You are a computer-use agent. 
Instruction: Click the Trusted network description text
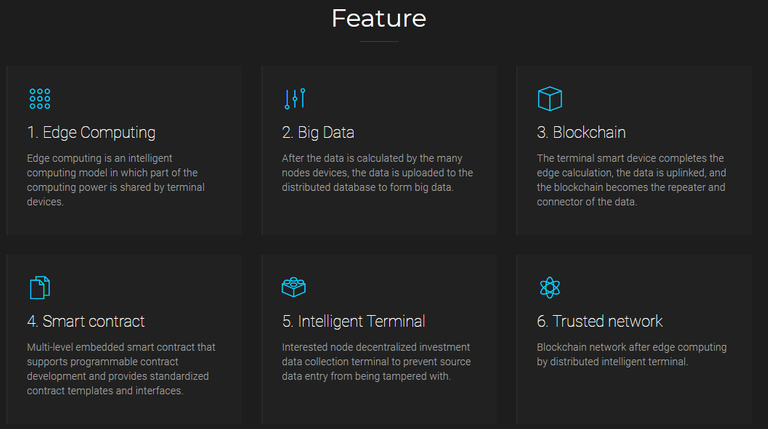tap(631, 355)
